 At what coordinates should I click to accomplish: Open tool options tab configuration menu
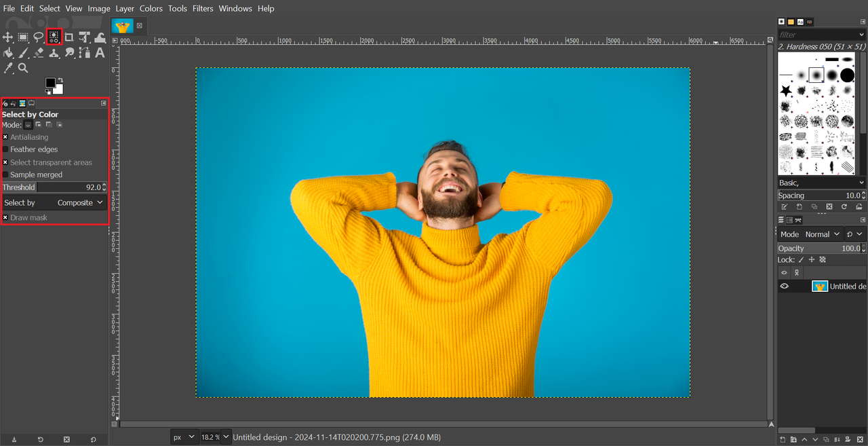pos(104,103)
